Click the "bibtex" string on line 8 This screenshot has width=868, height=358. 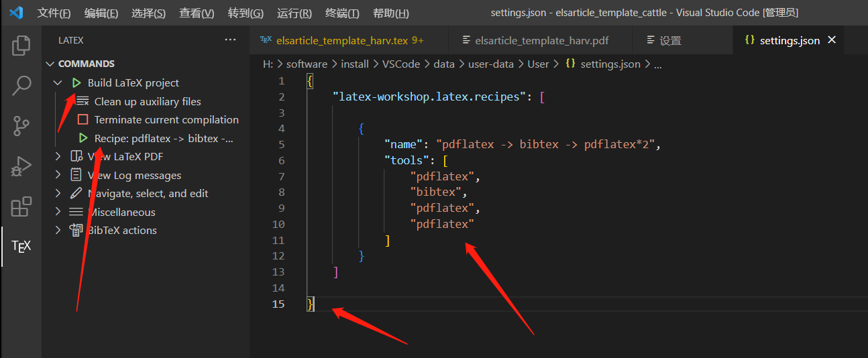pyautogui.click(x=435, y=192)
